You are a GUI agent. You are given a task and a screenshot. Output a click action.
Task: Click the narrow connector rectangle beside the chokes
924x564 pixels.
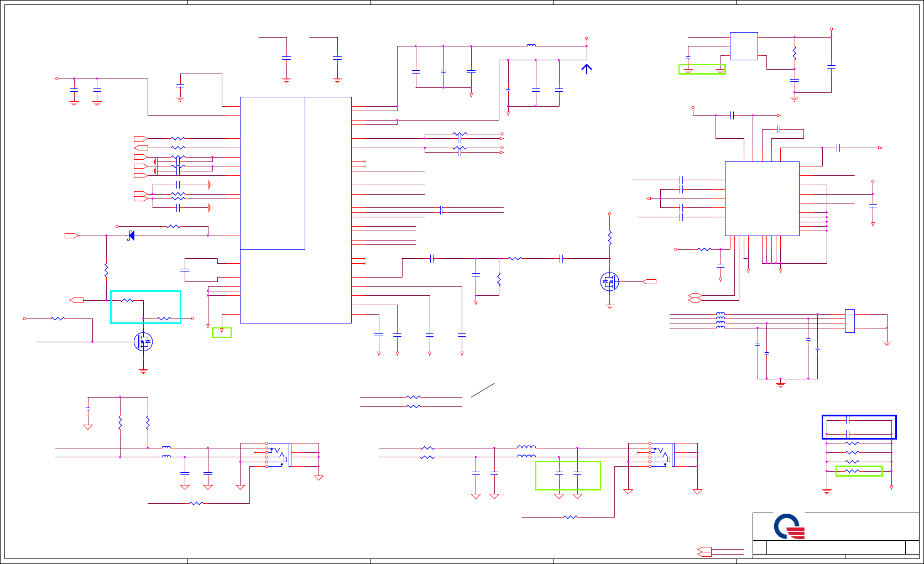pyautogui.click(x=850, y=321)
